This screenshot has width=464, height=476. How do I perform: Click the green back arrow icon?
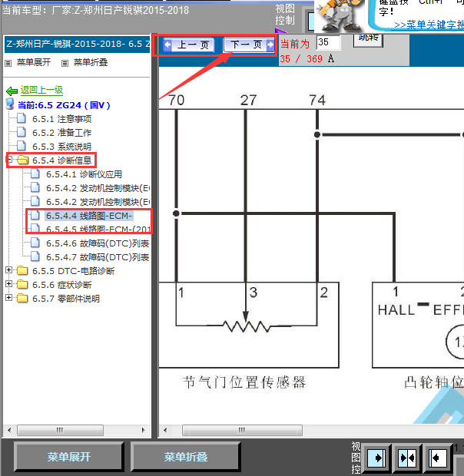pyautogui.click(x=12, y=91)
